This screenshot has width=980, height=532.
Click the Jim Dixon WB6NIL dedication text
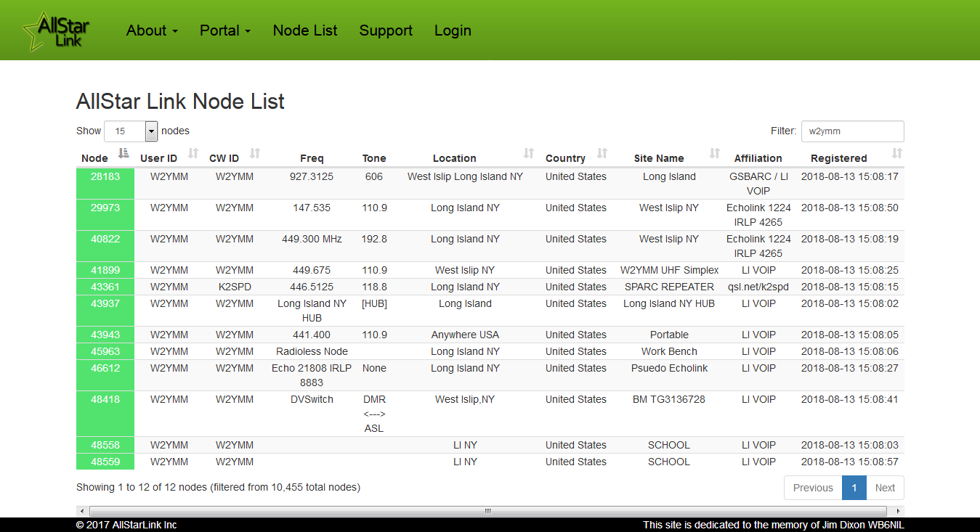pyautogui.click(x=774, y=525)
